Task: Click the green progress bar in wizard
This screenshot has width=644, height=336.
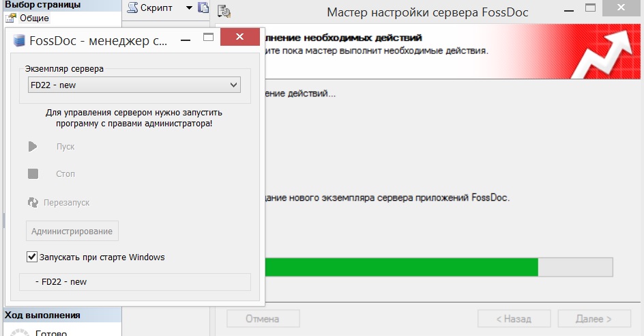Action: tap(402, 267)
